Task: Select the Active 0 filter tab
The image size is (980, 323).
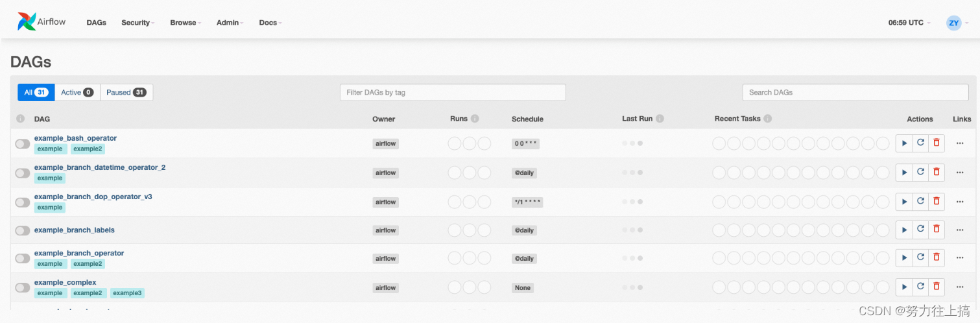Action: 77,92
